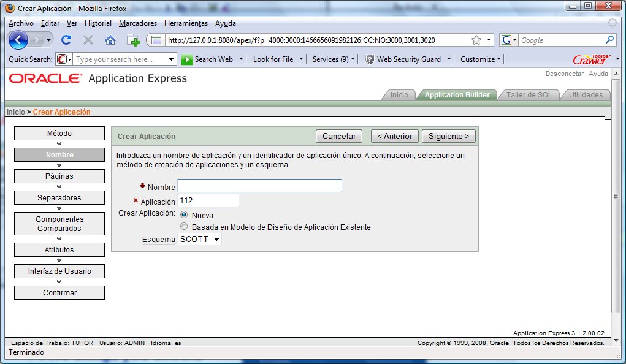Click the stop loading X icon
The image size is (626, 364).
pyautogui.click(x=88, y=40)
